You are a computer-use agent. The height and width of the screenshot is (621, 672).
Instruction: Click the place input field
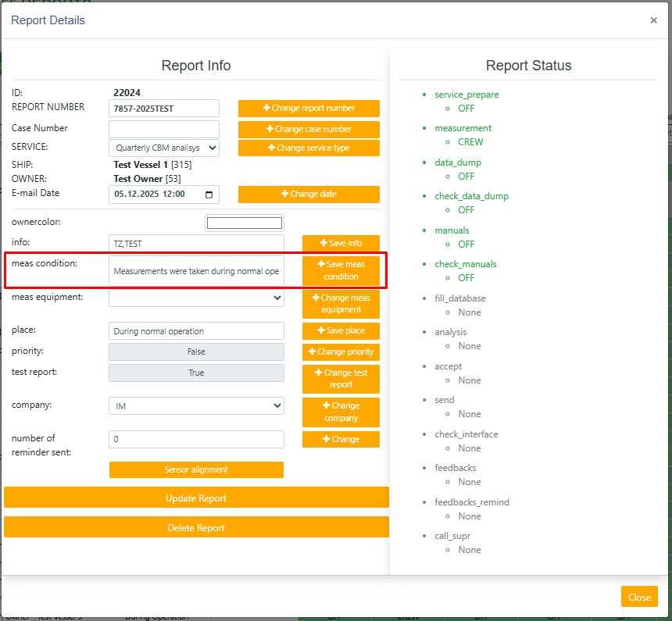point(196,331)
